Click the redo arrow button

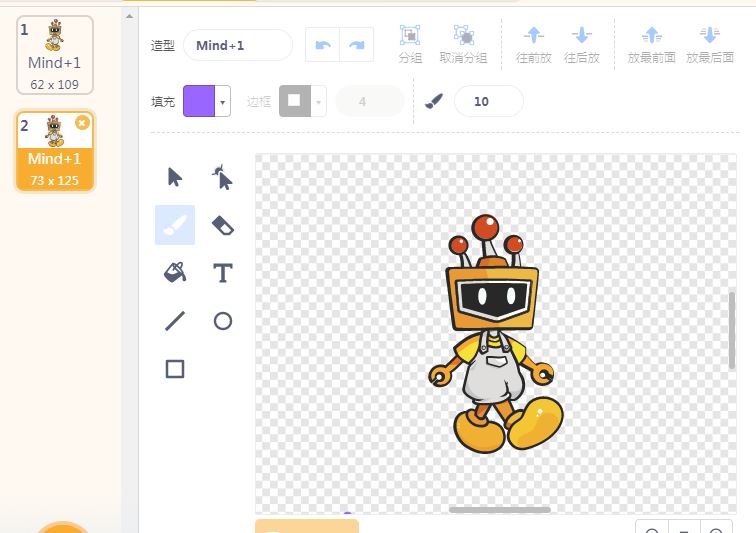coord(357,45)
